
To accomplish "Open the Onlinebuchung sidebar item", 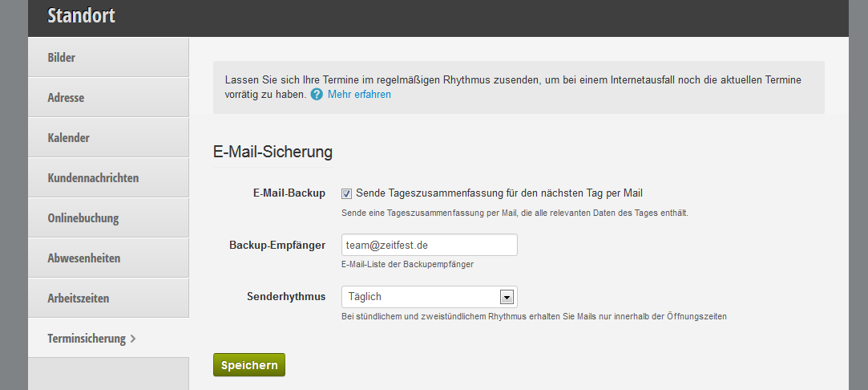I will (x=108, y=218).
